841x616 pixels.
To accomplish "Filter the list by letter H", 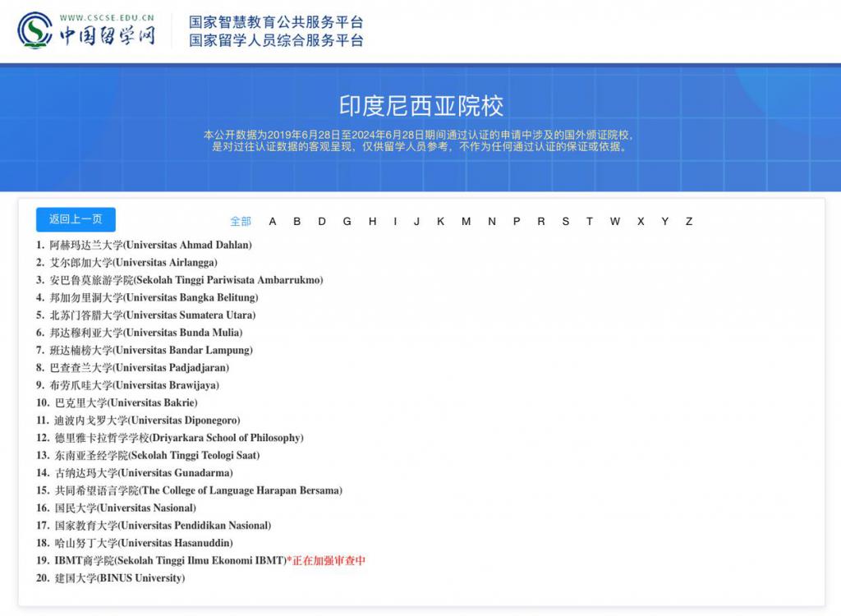I will click(x=372, y=222).
